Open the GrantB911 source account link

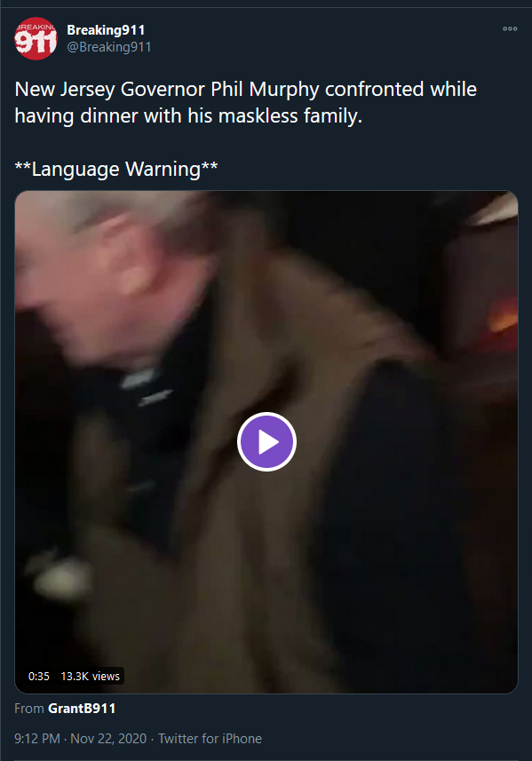coord(82,708)
